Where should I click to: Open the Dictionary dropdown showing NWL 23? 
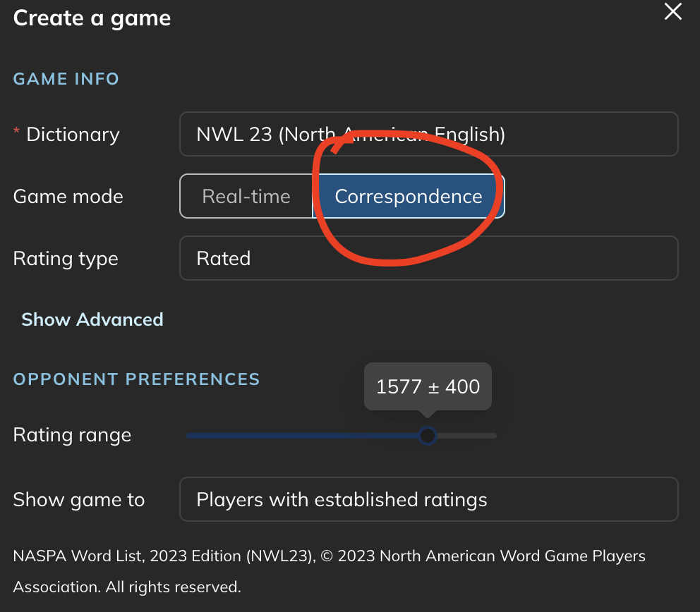pyautogui.click(x=428, y=134)
